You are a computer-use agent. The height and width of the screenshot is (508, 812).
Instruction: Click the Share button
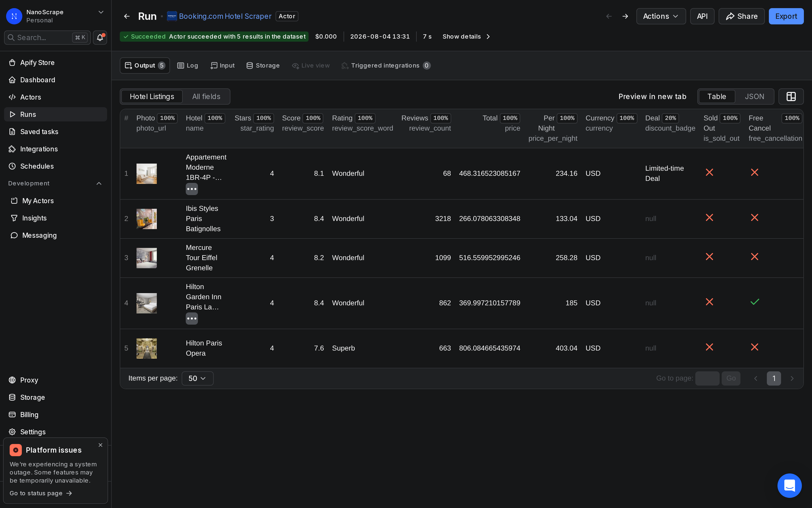(741, 16)
